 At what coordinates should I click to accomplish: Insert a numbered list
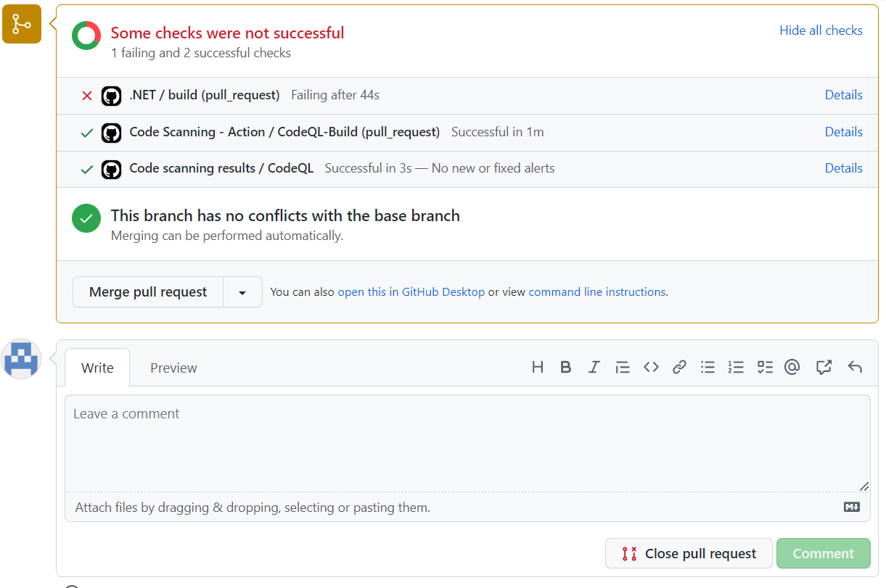(x=736, y=367)
